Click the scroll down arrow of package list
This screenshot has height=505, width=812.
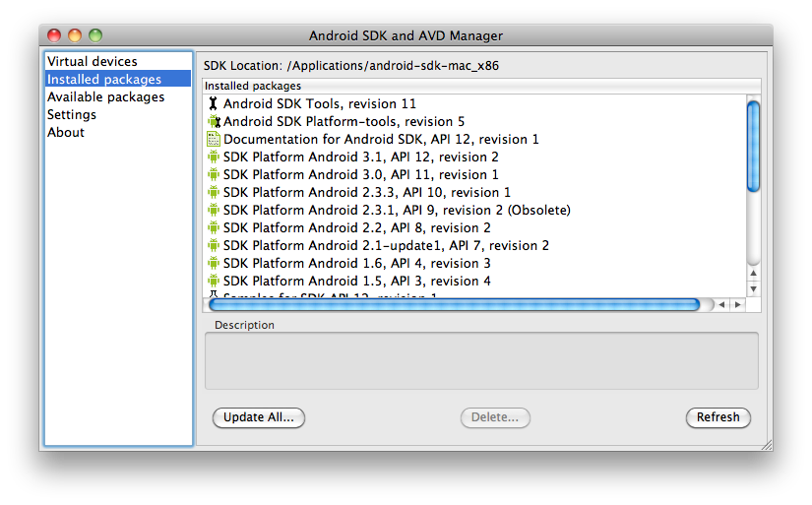point(754,289)
